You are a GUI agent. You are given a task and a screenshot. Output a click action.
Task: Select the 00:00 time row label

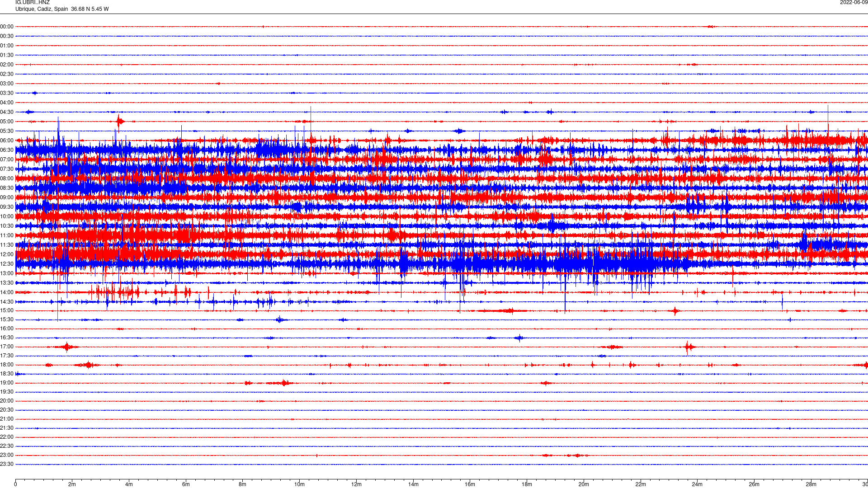[x=7, y=27]
